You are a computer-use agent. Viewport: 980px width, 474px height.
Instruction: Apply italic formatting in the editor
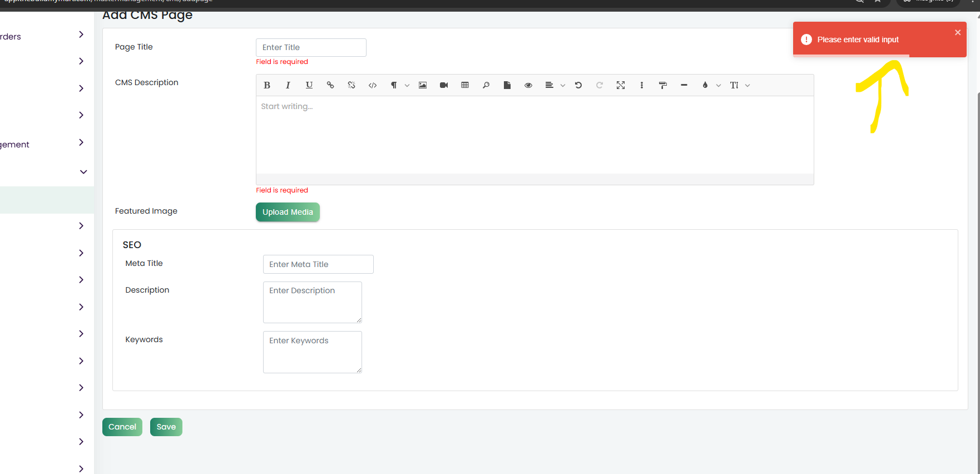click(288, 85)
